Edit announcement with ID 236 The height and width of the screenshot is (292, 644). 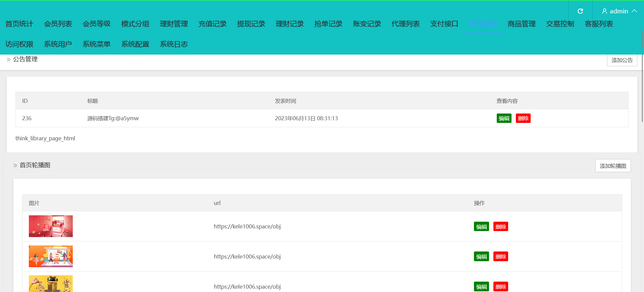[504, 119]
